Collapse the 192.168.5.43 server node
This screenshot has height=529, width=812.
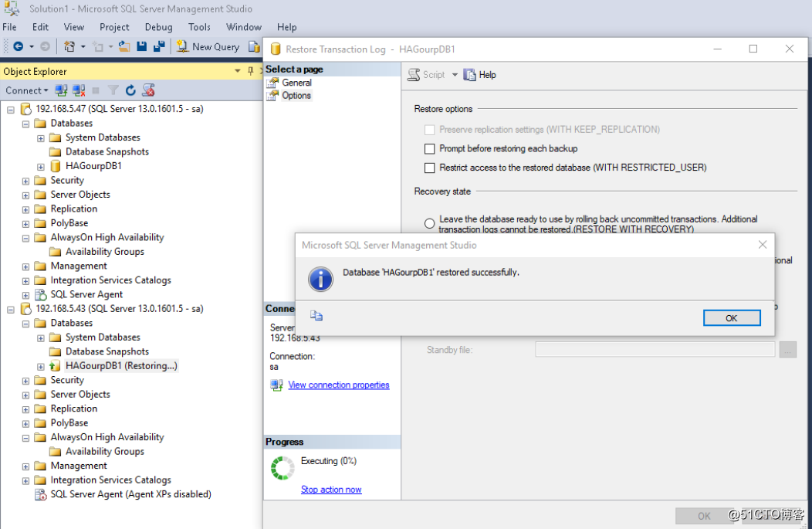pyautogui.click(x=10, y=310)
